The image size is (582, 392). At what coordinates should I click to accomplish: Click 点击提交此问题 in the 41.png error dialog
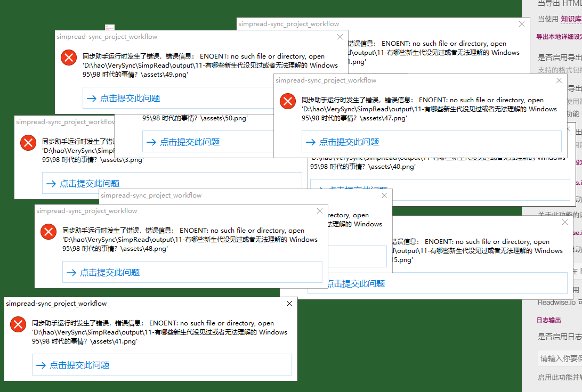click(x=162, y=365)
